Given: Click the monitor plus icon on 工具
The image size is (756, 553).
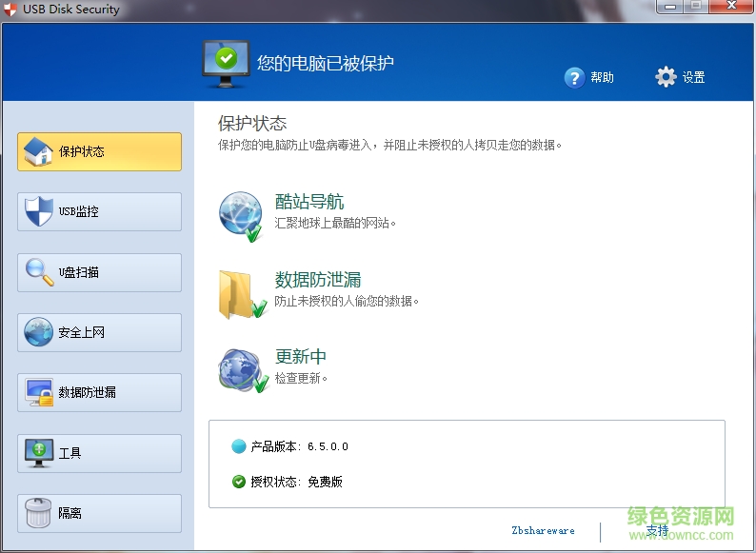Looking at the screenshot, I should (39, 453).
